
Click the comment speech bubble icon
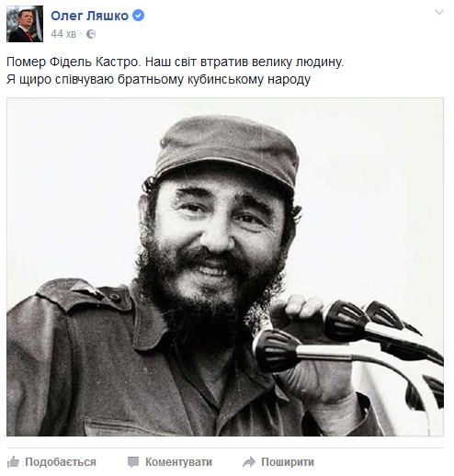[133, 462]
